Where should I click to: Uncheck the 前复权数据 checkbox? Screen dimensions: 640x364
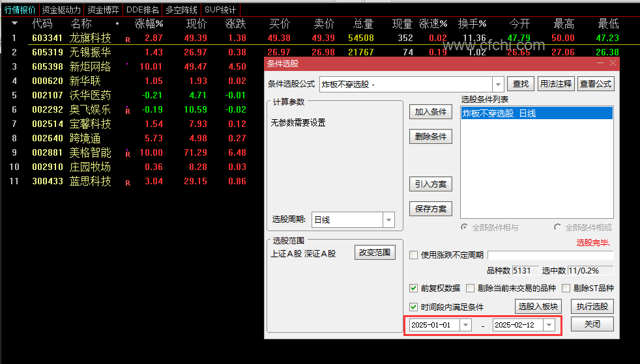[x=413, y=288]
